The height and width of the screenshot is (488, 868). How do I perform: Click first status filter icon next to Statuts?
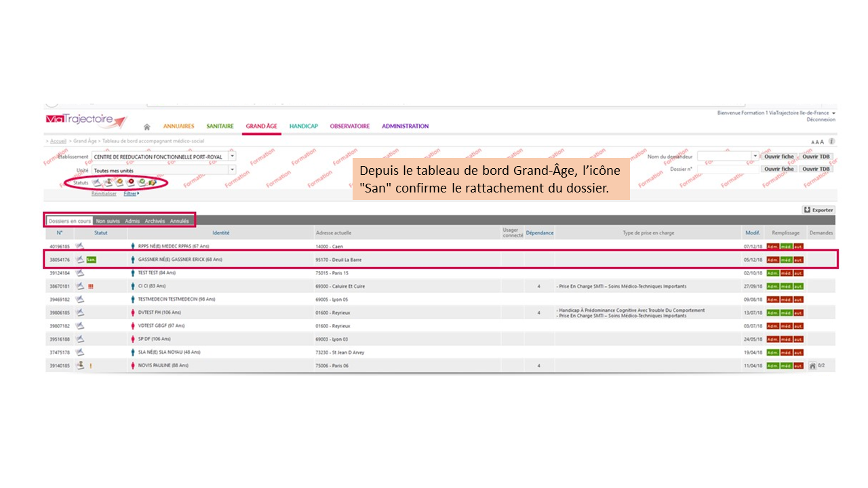click(97, 182)
